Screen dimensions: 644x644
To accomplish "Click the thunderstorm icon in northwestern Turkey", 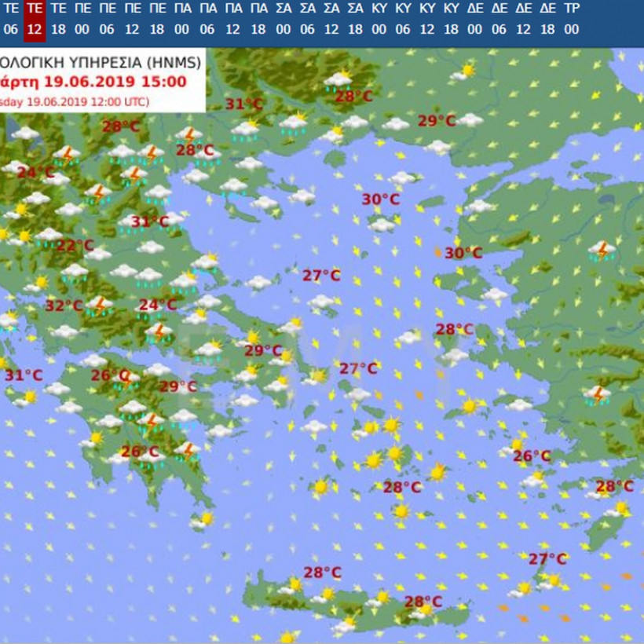I will click(x=602, y=251).
